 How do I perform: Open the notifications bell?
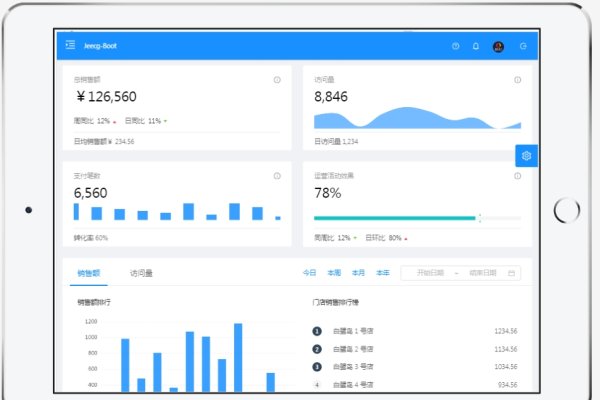tap(476, 46)
